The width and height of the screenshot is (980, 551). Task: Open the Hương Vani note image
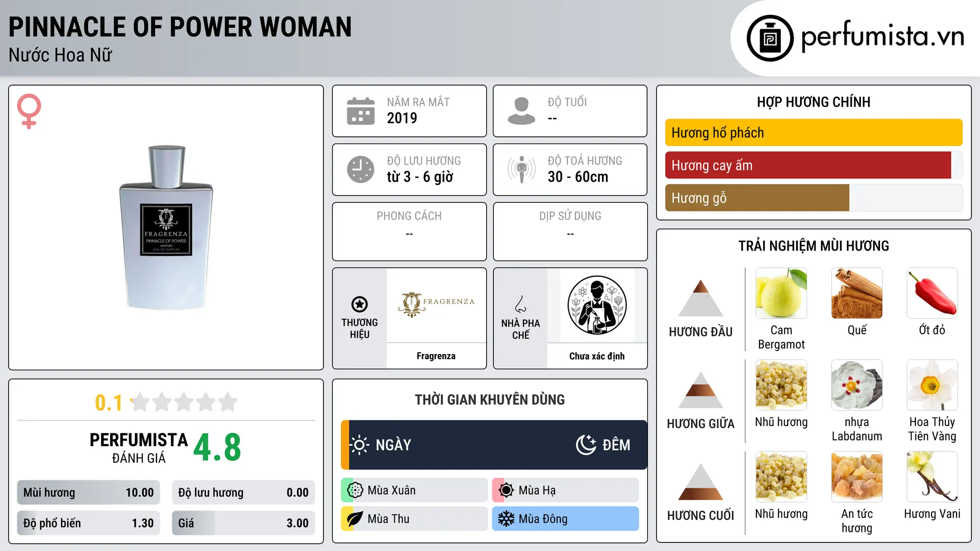point(932,477)
